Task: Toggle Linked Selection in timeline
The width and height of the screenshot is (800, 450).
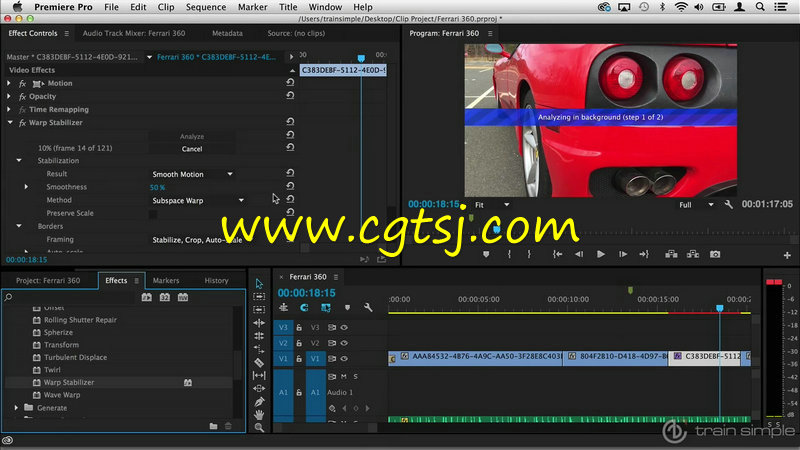Action: (x=326, y=308)
